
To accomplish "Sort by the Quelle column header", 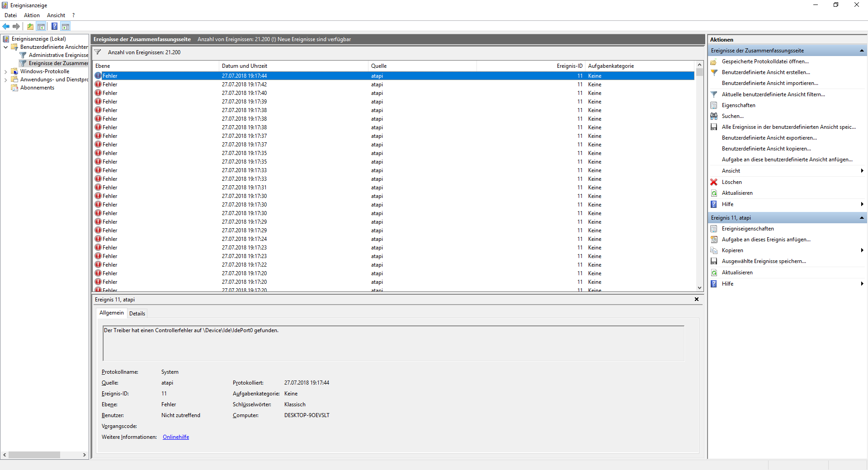I will click(x=423, y=66).
